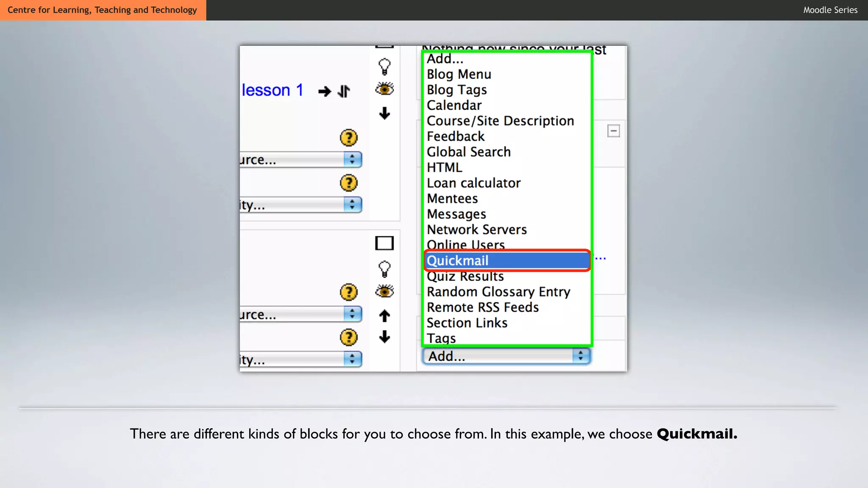The height and width of the screenshot is (488, 868).
Task: Collapse block using the minus box icon
Action: (613, 131)
